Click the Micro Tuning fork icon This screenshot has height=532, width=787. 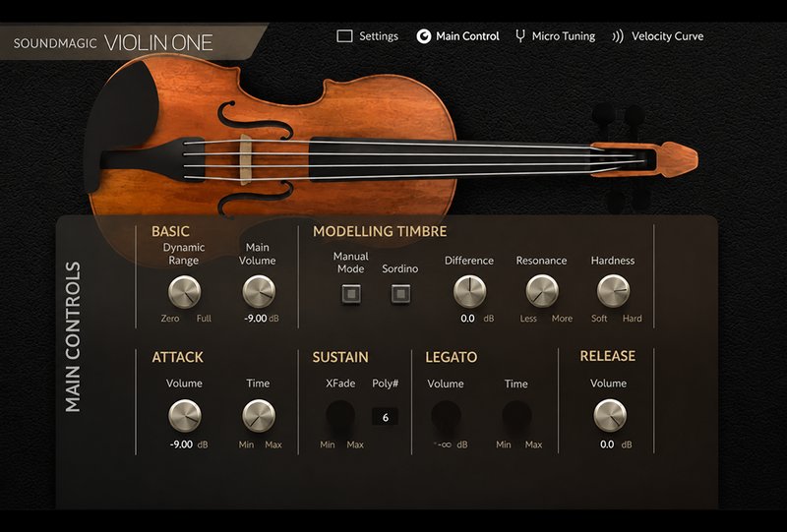click(520, 36)
